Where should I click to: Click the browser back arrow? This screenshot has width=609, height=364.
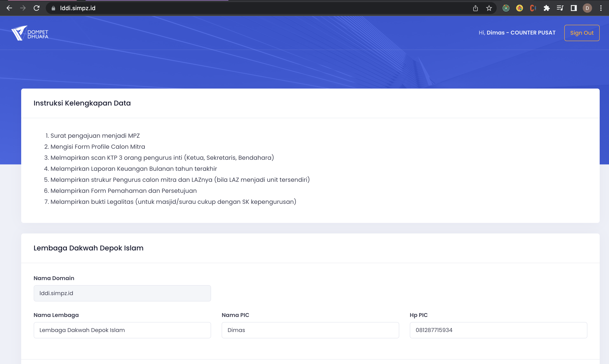pos(9,8)
